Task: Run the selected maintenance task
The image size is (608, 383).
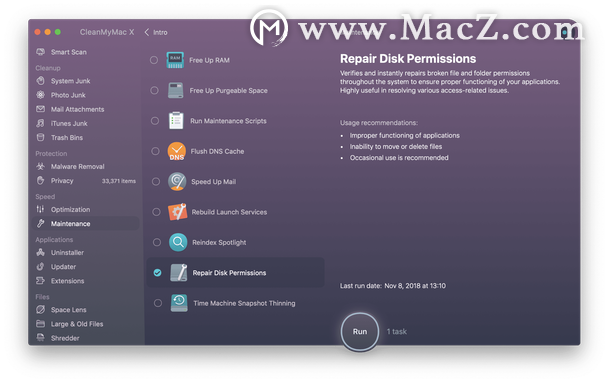Action: click(x=360, y=332)
